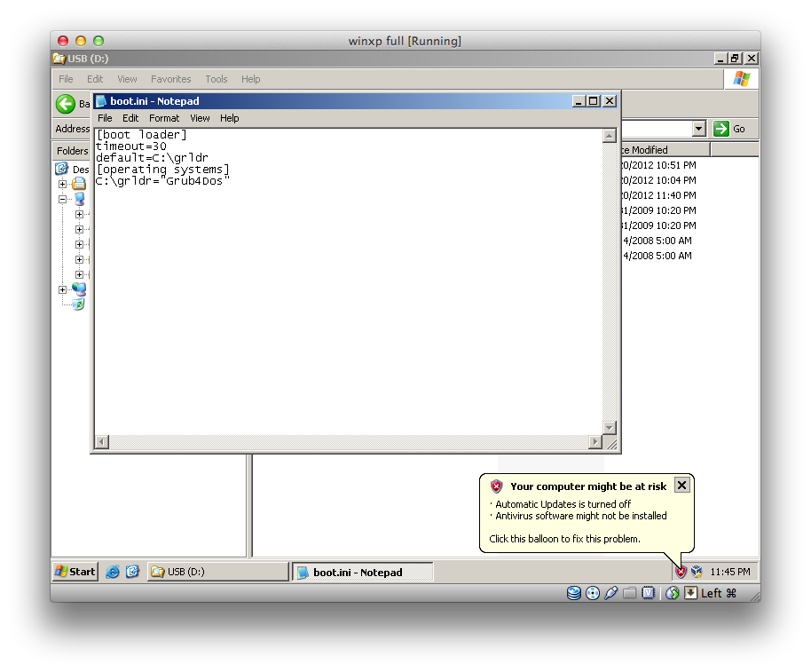Image resolution: width=811 pixels, height=672 pixels.
Task: Click the row dated 11:40 PM
Action: click(658, 195)
